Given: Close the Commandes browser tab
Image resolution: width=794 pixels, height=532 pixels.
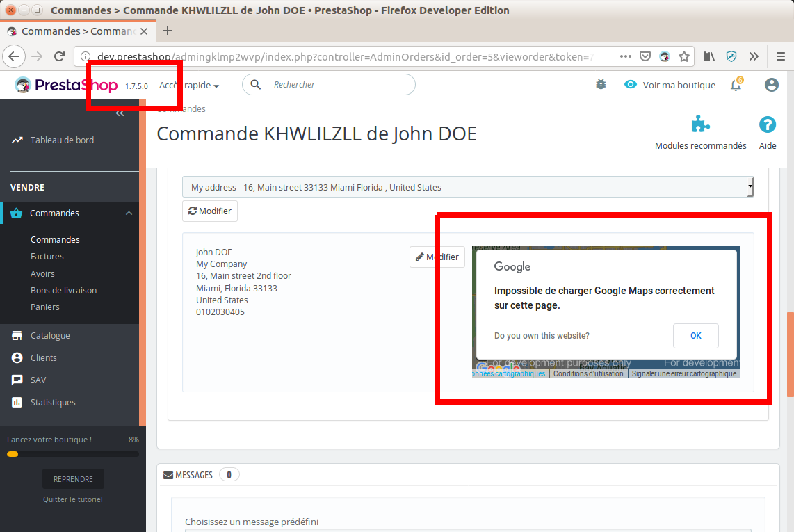Looking at the screenshot, I should point(144,31).
